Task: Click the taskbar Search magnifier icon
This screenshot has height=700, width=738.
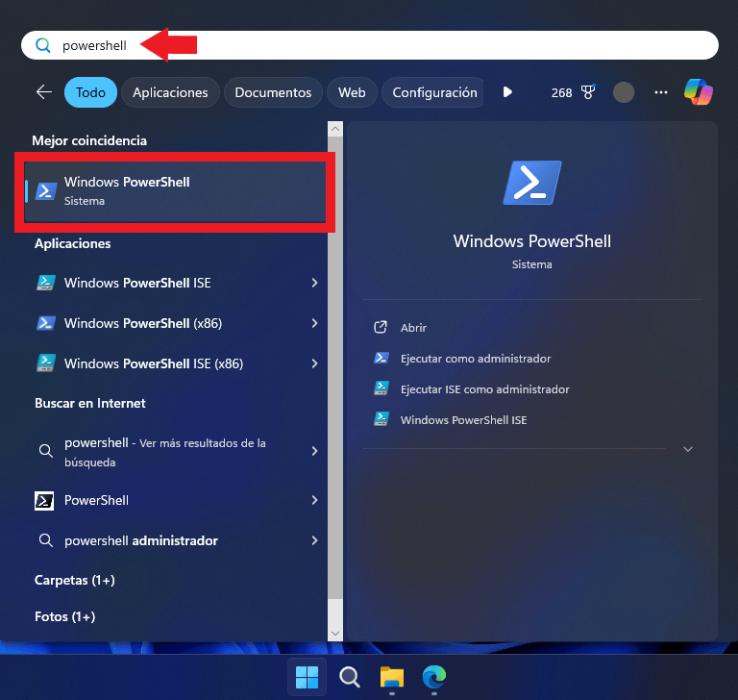Action: point(349,677)
